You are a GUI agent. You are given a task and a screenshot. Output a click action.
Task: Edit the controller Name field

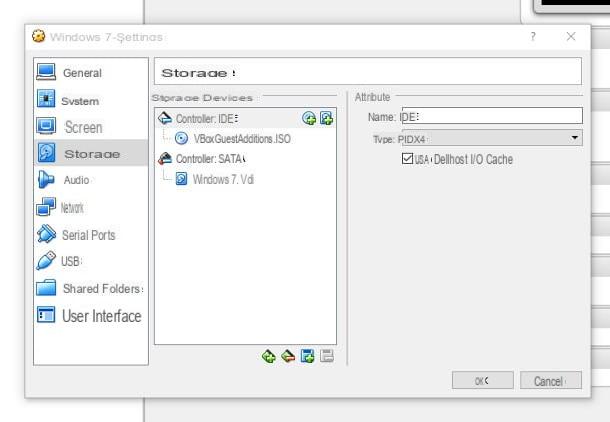(492, 116)
